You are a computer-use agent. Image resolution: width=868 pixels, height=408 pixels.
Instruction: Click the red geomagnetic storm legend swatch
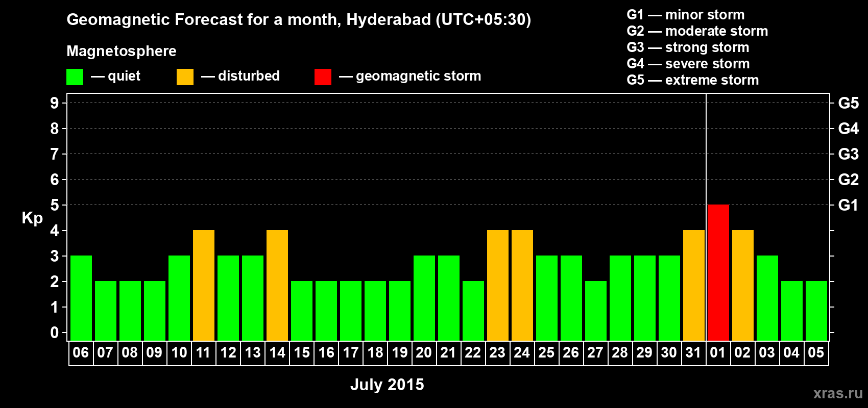click(323, 77)
